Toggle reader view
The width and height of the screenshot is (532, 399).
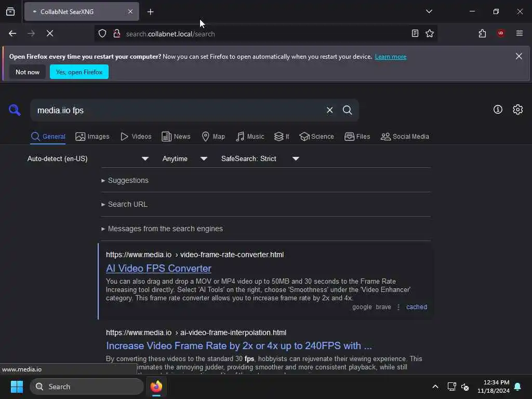(415, 34)
